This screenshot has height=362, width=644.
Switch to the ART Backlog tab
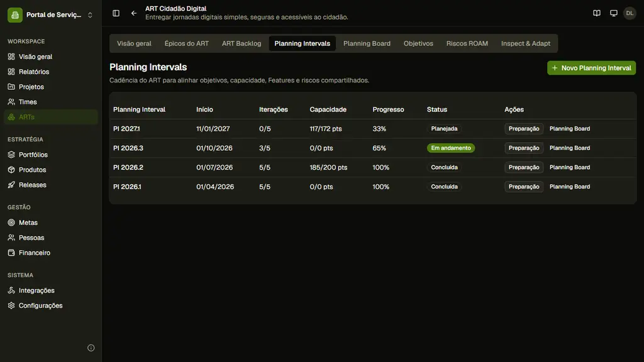pyautogui.click(x=241, y=43)
